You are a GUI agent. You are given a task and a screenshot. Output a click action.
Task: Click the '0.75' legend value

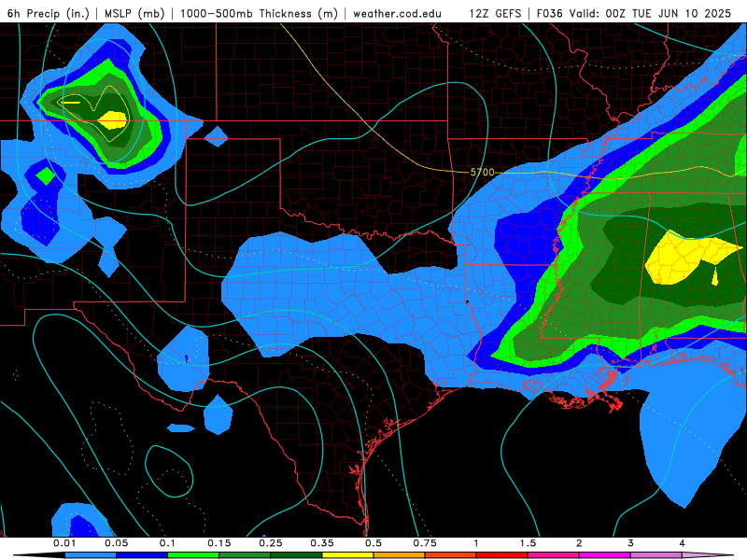pyautogui.click(x=425, y=543)
